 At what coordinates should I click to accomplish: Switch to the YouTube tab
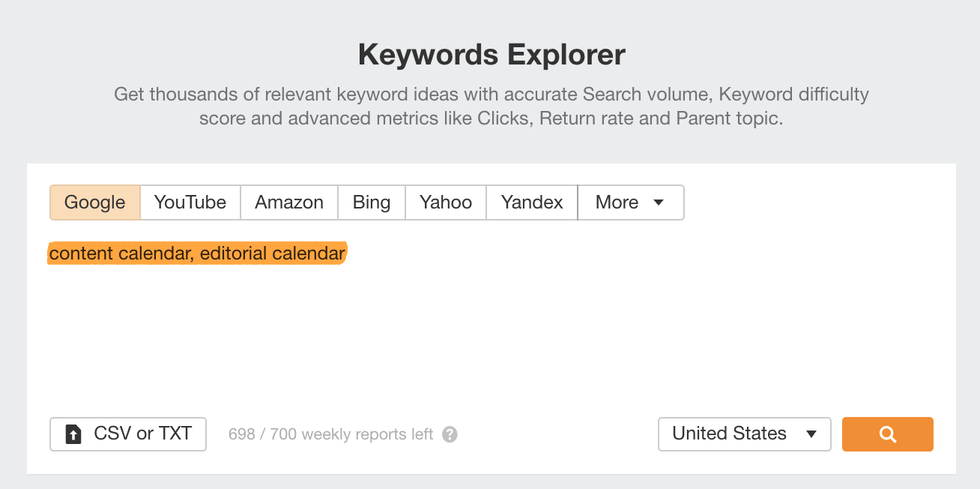190,202
